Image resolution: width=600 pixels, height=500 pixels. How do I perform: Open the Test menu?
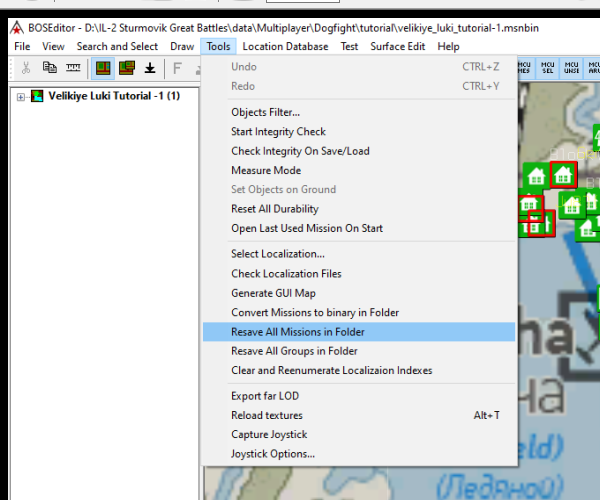(349, 46)
